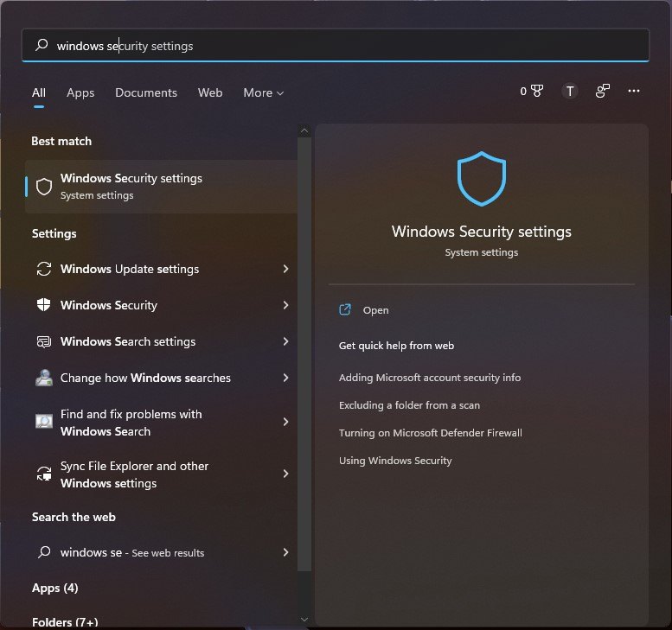Click the Find and fix problems troubleshooter icon
The image size is (672, 630).
pyautogui.click(x=44, y=422)
